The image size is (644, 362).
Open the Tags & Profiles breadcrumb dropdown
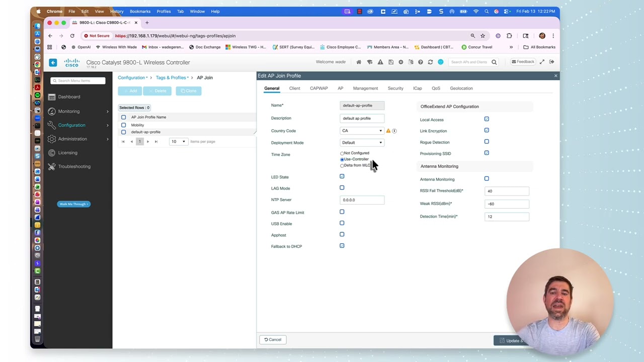coord(172,78)
